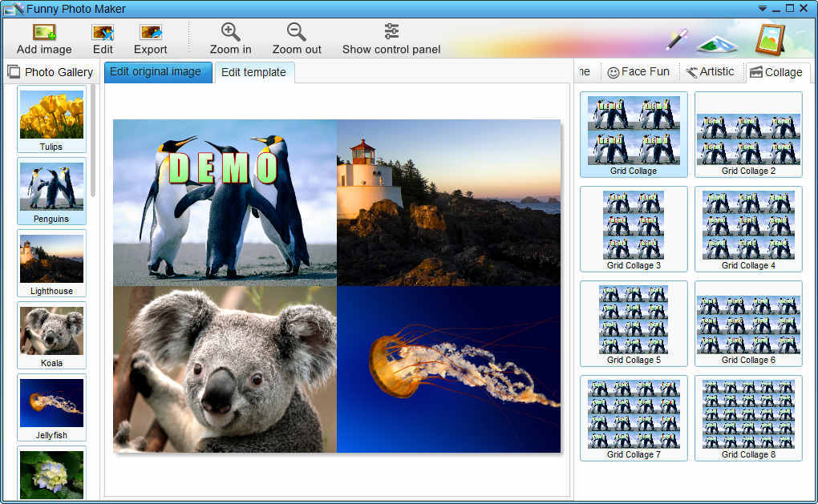
Task: Choose the Grid Collage 4 template
Action: (748, 229)
